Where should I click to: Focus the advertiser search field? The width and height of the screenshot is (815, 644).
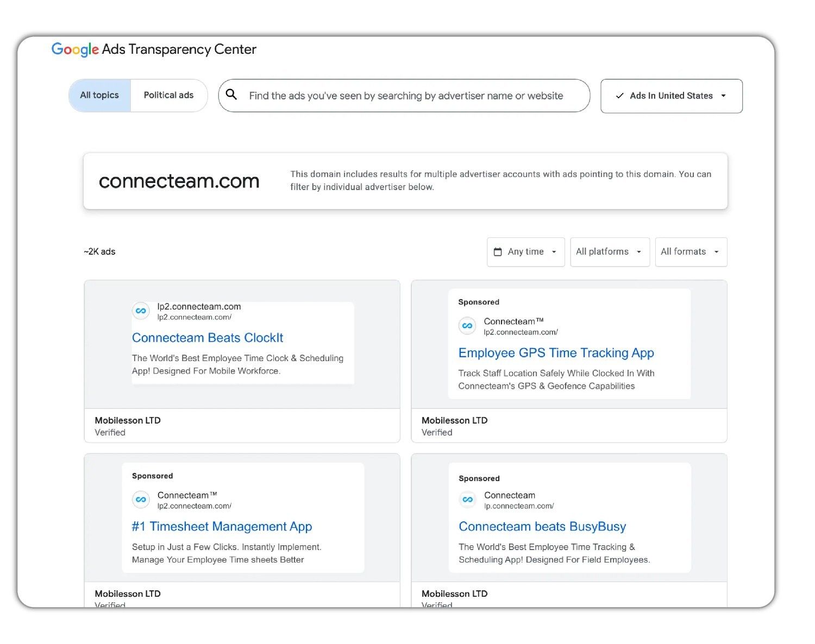(x=404, y=96)
